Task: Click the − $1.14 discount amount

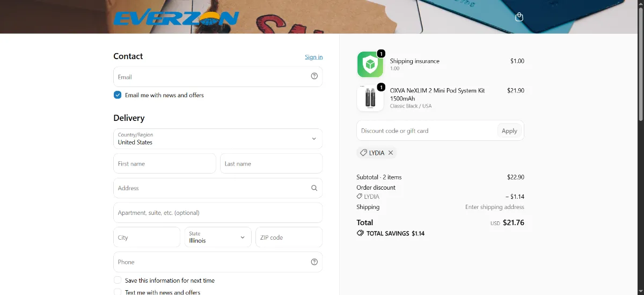Action: tap(515, 197)
